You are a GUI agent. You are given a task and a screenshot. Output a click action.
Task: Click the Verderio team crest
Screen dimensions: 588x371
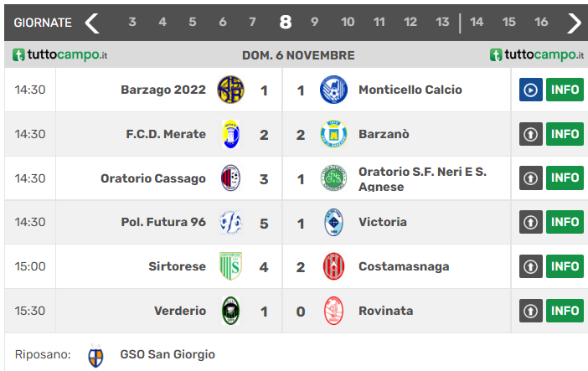(x=230, y=311)
